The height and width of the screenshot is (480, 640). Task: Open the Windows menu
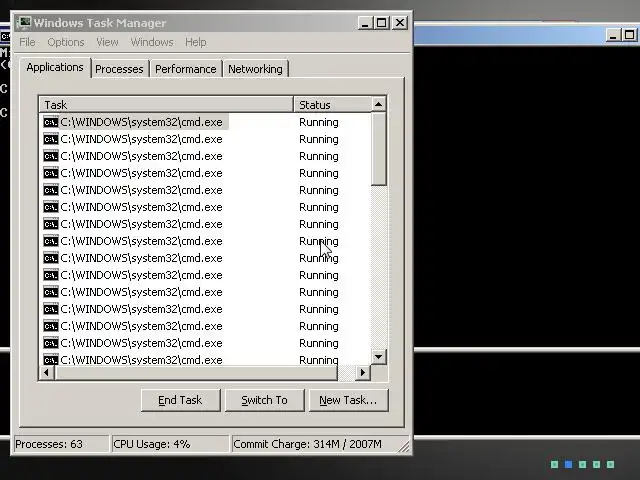[151, 42]
